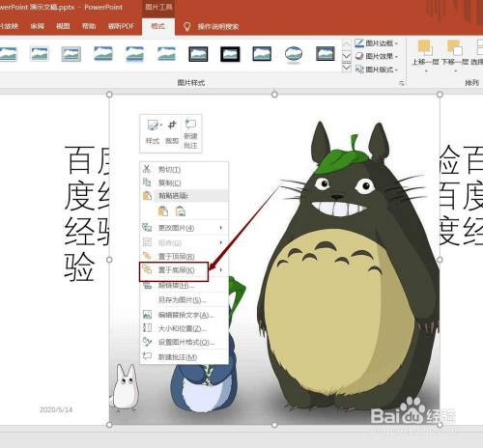Viewport: 483px width, 448px height.
Task: Switch to the Review (审阅) tab
Action: click(x=37, y=26)
